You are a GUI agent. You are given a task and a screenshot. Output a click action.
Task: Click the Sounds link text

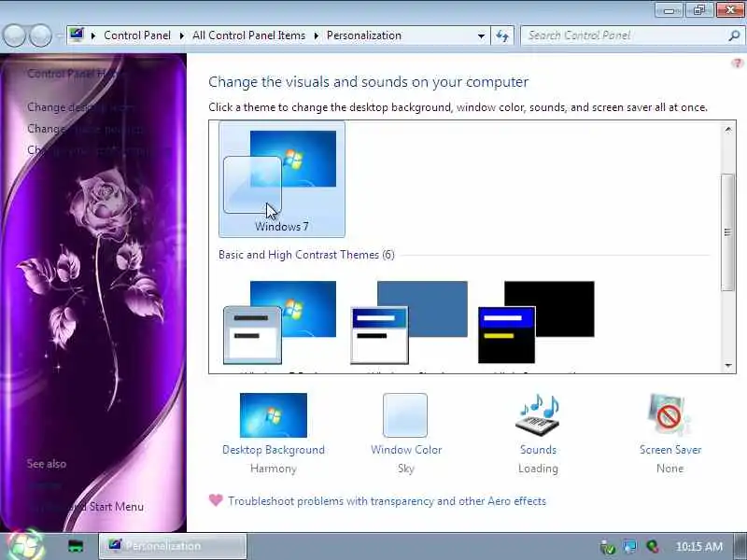tap(539, 450)
